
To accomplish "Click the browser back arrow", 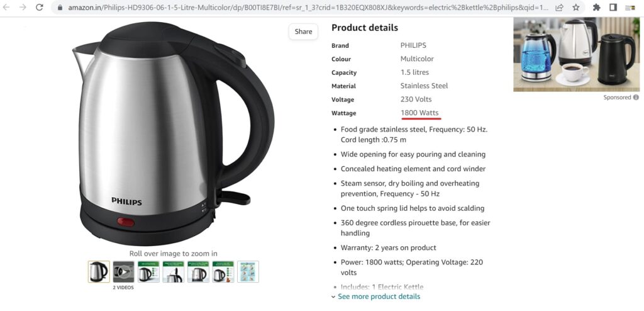I will coord(6,8).
